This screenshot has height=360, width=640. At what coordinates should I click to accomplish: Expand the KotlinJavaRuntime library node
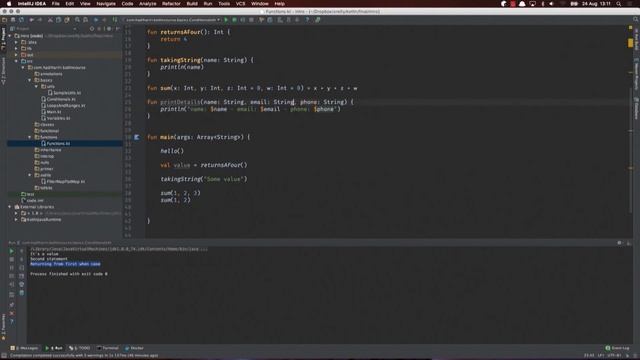coord(16,220)
